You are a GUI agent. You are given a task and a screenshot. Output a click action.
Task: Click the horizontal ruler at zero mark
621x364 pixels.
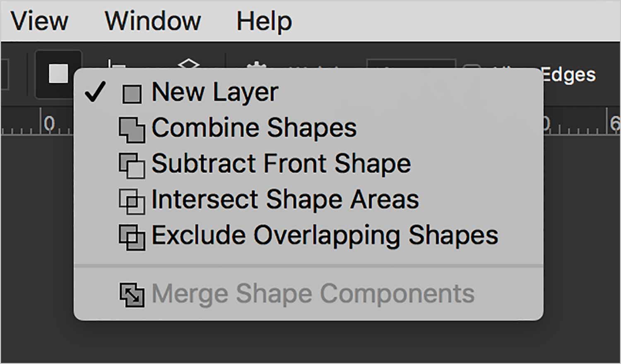click(x=49, y=123)
